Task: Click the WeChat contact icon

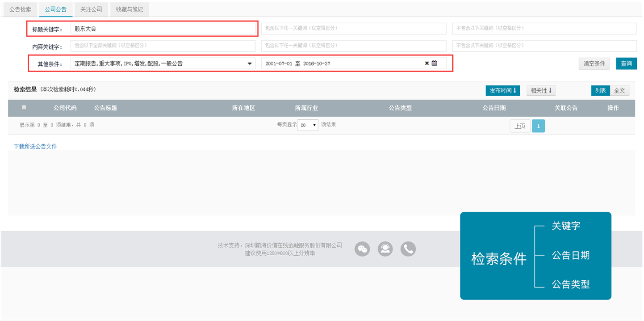Action: [x=363, y=249]
